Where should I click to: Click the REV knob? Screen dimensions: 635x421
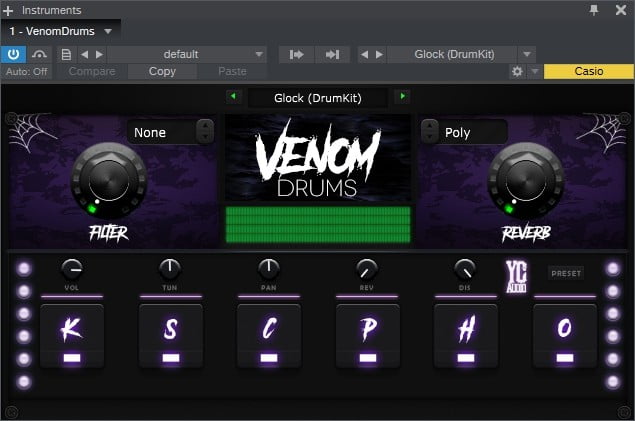367,269
